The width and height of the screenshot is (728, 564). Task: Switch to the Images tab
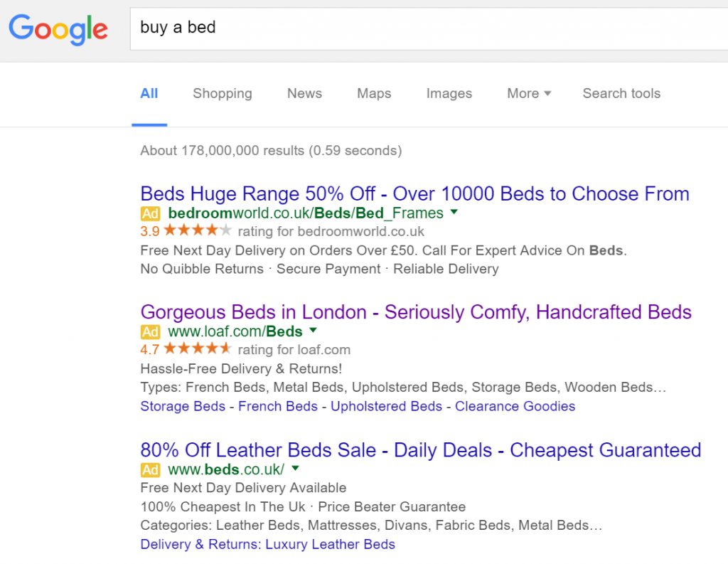[449, 93]
